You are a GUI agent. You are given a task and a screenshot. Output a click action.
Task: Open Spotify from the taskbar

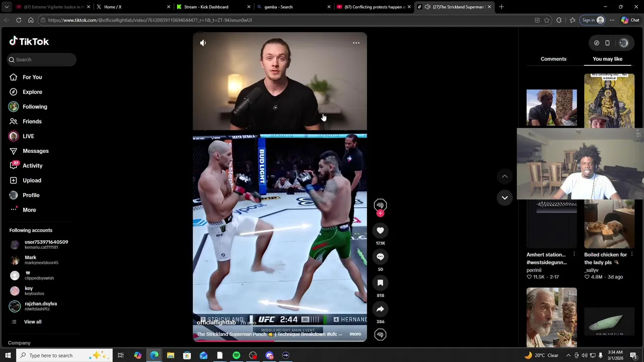236,355
